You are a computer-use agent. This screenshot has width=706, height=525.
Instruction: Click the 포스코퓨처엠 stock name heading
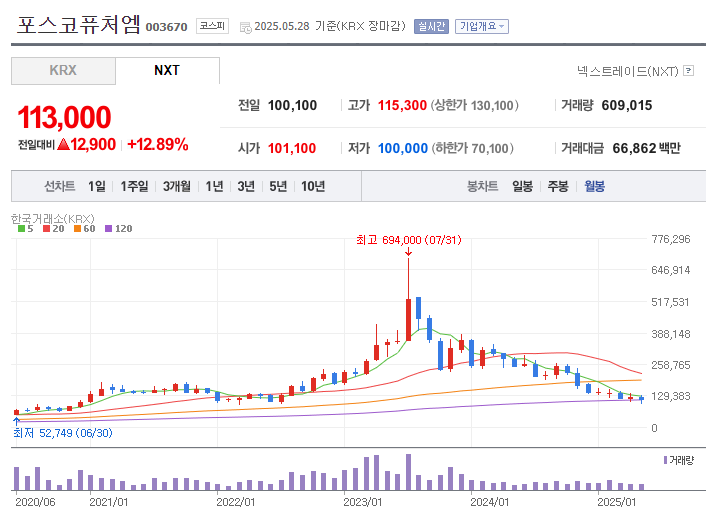(78, 25)
